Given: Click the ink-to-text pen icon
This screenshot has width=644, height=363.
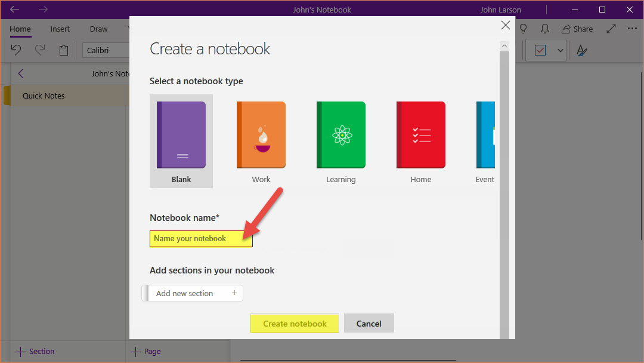Looking at the screenshot, I should (x=582, y=51).
